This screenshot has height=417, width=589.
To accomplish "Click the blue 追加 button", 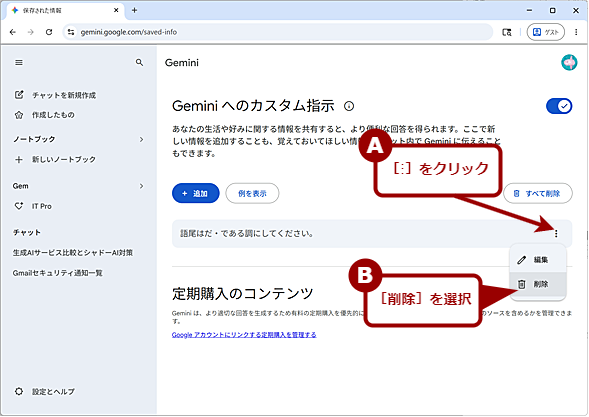I will pyautogui.click(x=195, y=193).
